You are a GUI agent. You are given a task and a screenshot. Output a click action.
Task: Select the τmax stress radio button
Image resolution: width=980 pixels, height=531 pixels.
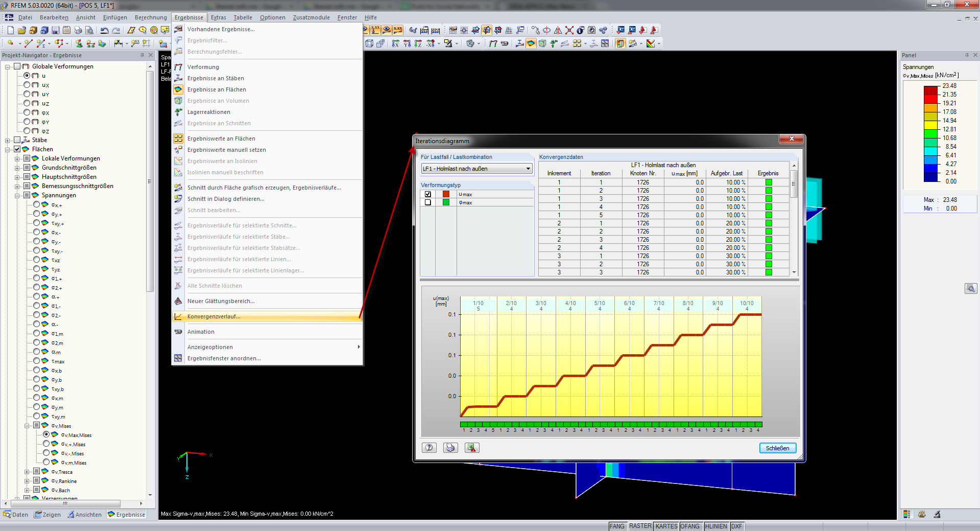37,361
